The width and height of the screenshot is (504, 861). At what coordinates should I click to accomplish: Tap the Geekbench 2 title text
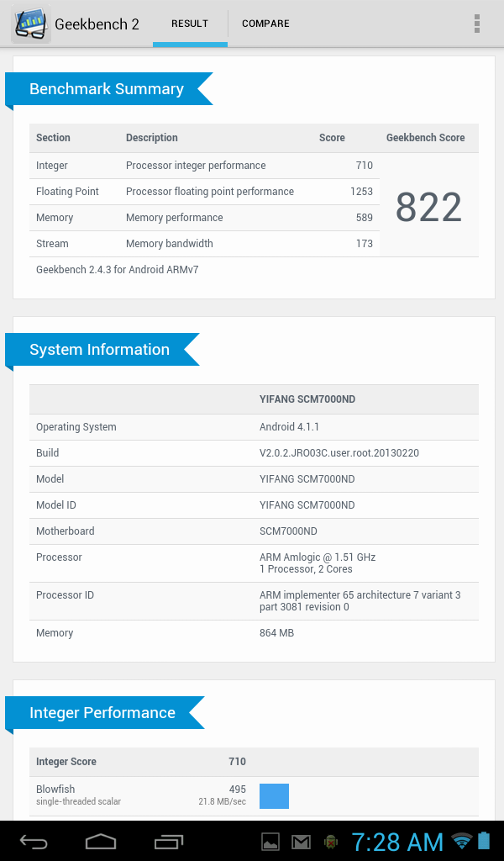[x=97, y=24]
